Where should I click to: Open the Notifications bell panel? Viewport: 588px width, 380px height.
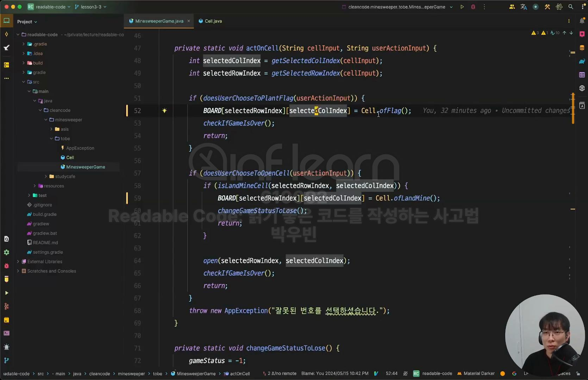(x=582, y=21)
